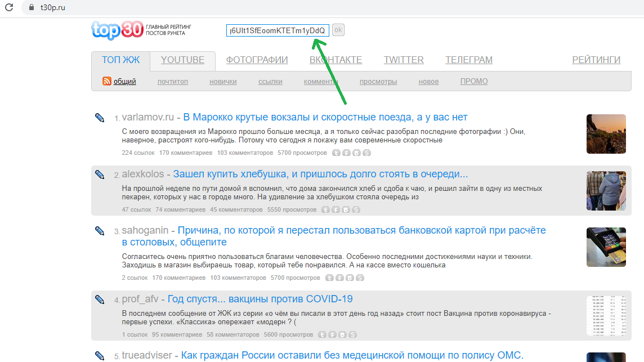
Task: Open the table thumbnail of prof_afv post
Action: 606,316
